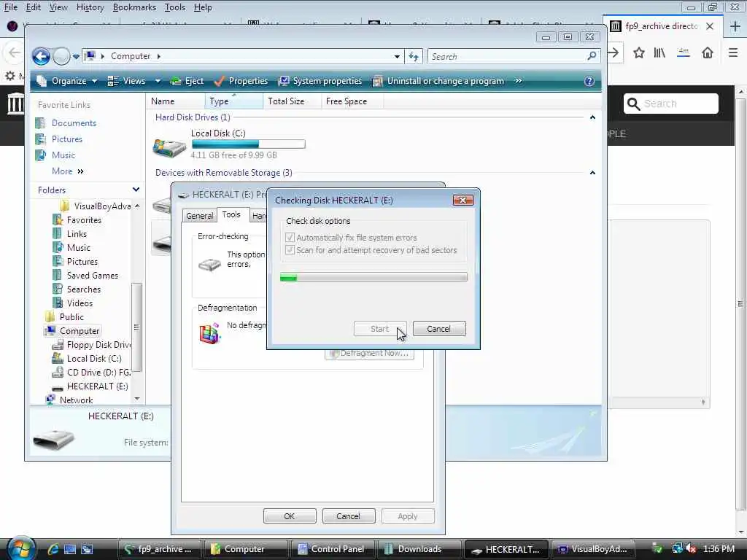Screen dimensions: 747x560
Task: Sort by Total Size column
Action: (292, 101)
